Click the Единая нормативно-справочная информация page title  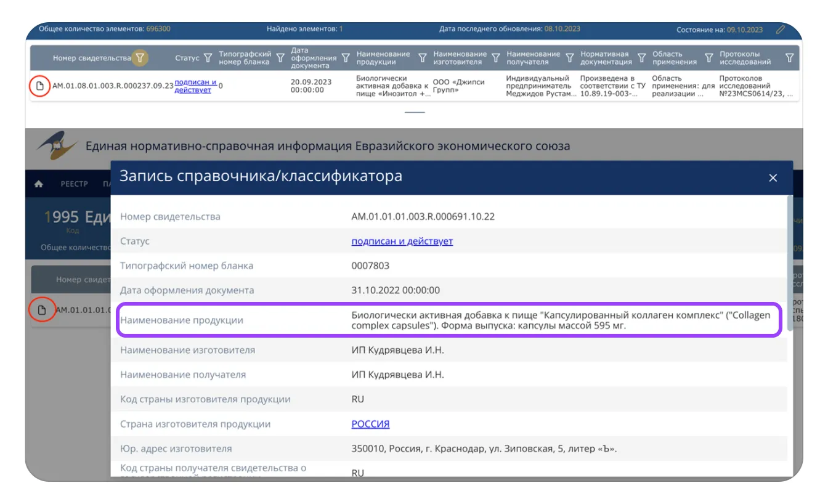[328, 146]
